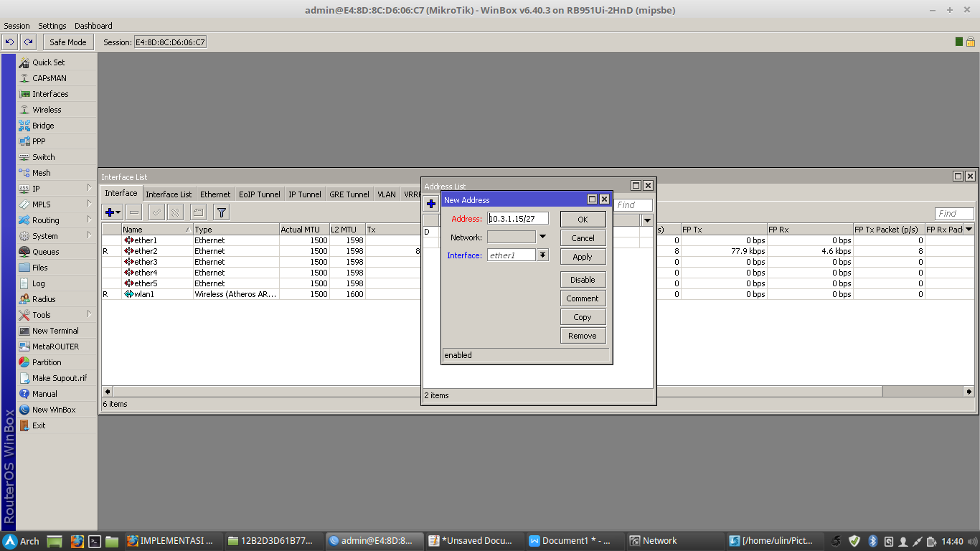Click Cancel in New Address dialog
The height and width of the screenshot is (551, 980).
pos(583,238)
